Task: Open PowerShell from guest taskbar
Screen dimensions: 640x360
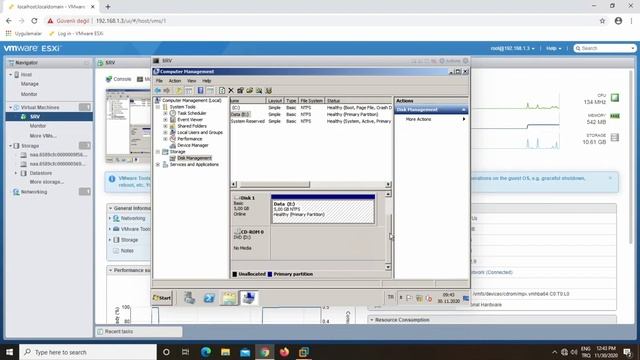Action: [x=209, y=298]
